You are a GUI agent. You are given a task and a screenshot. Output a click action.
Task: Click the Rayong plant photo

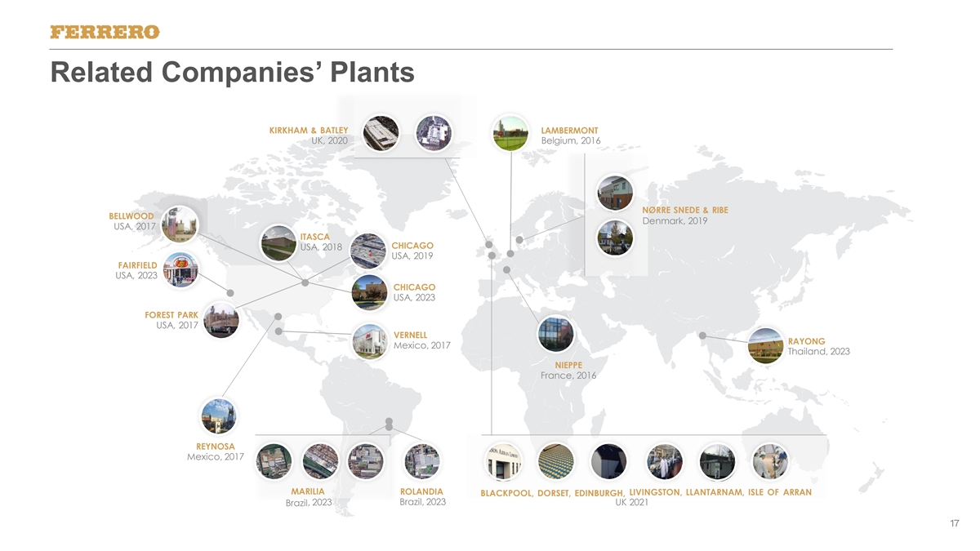coord(766,346)
